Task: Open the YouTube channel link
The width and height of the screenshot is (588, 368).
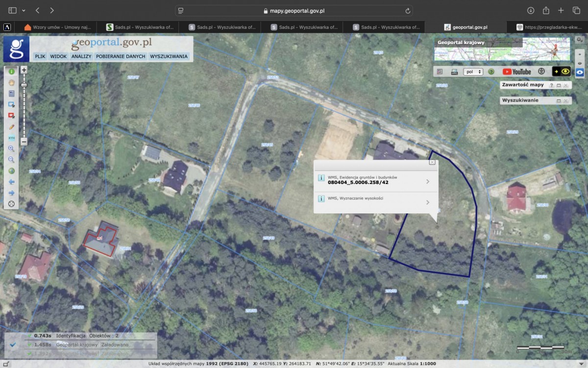Action: tap(516, 72)
